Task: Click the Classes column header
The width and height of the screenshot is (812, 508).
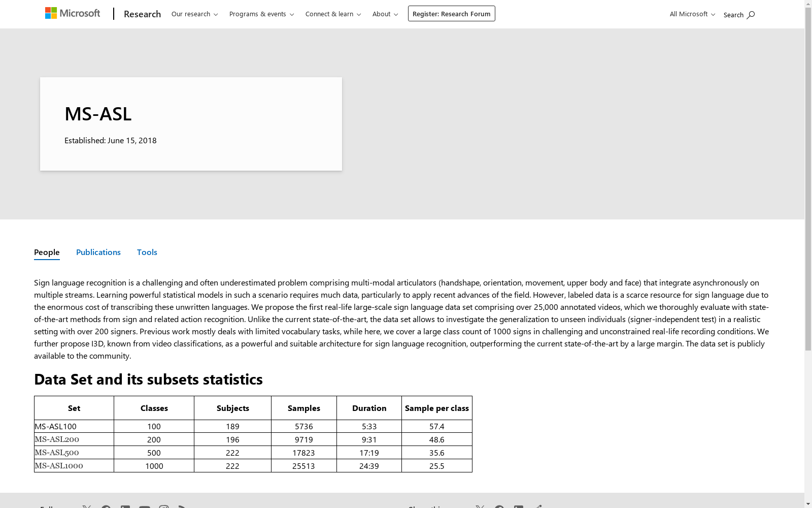Action: coord(154,408)
